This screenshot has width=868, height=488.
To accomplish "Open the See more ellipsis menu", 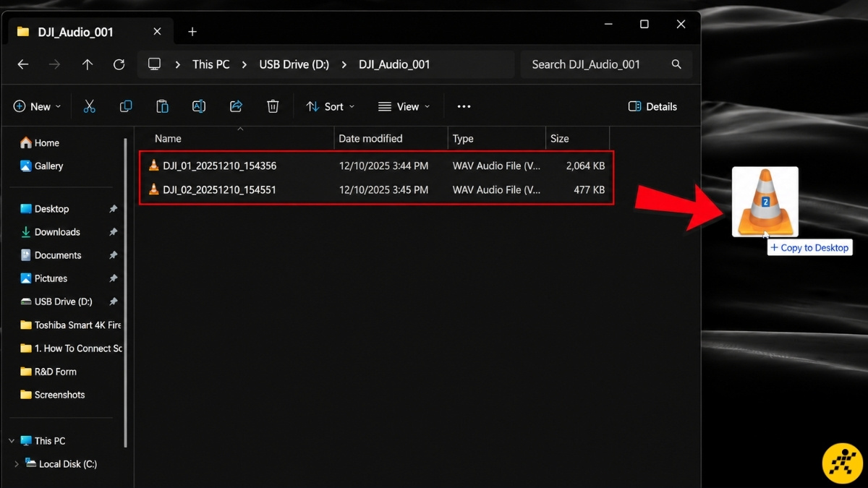I will [464, 106].
